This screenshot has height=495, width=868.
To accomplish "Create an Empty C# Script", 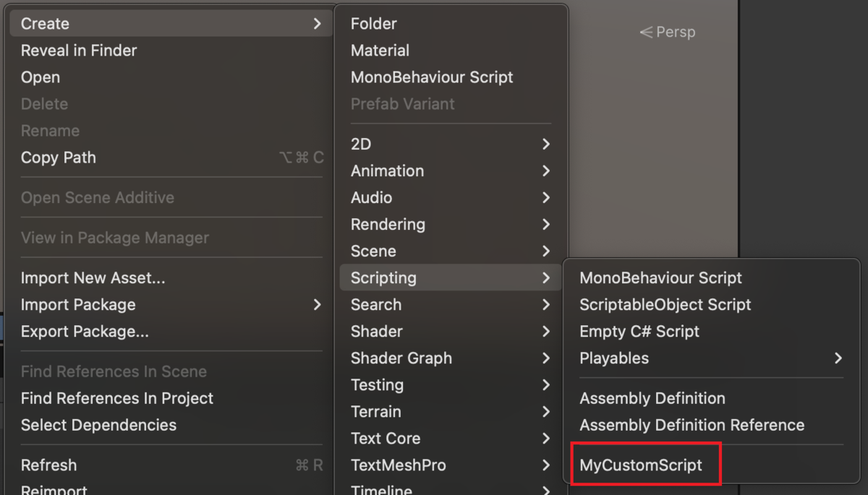I will coord(639,331).
